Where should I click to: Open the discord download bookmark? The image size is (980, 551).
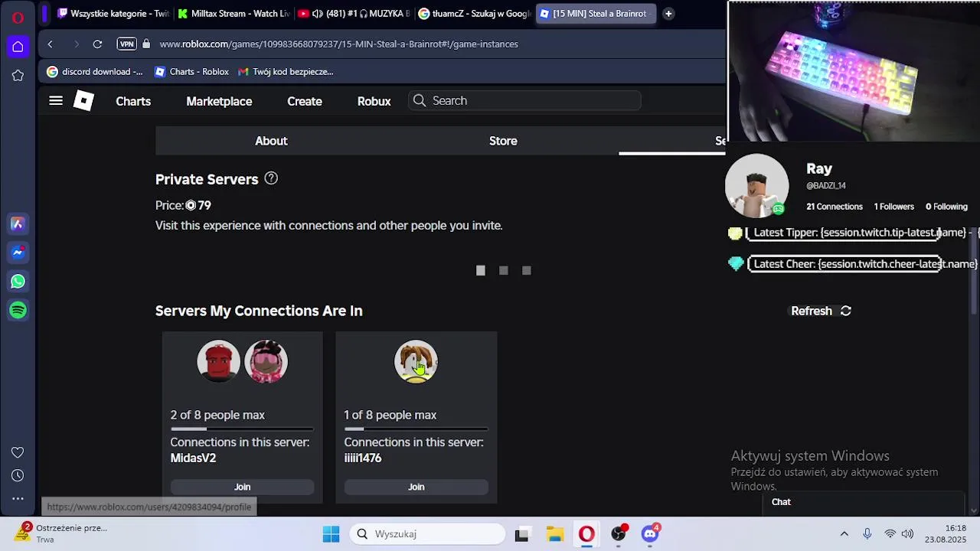[x=95, y=71]
